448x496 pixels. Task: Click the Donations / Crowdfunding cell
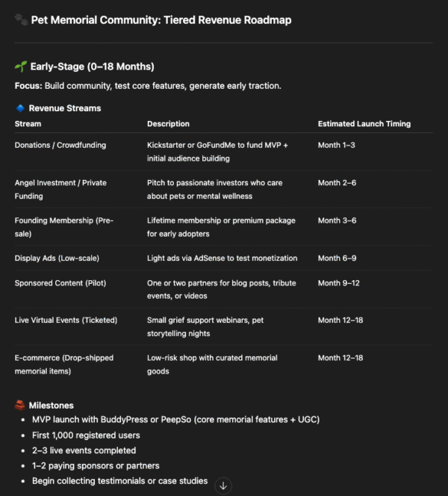tap(60, 145)
